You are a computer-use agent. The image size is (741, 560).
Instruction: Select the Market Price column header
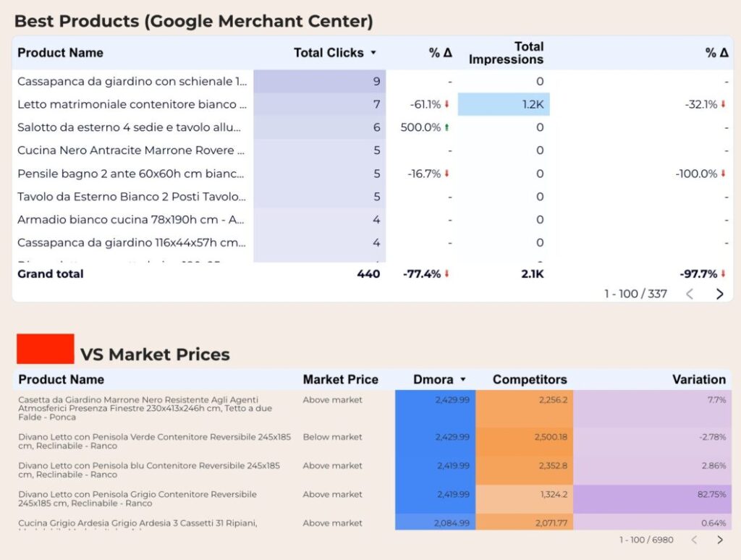pyautogui.click(x=340, y=379)
